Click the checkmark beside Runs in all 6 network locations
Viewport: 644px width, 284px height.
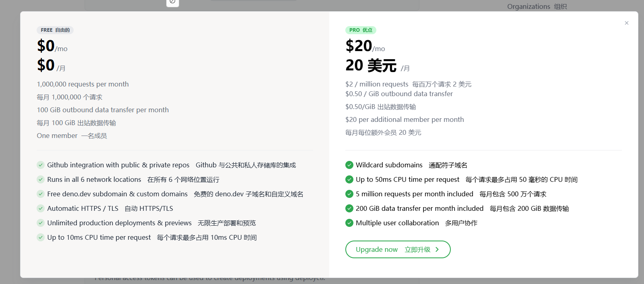[41, 179]
